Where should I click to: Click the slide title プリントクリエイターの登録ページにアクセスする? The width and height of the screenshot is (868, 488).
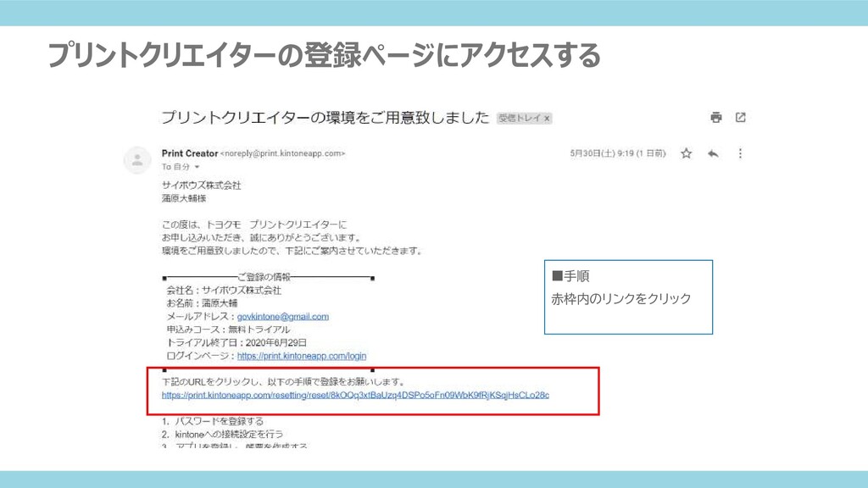point(324,55)
